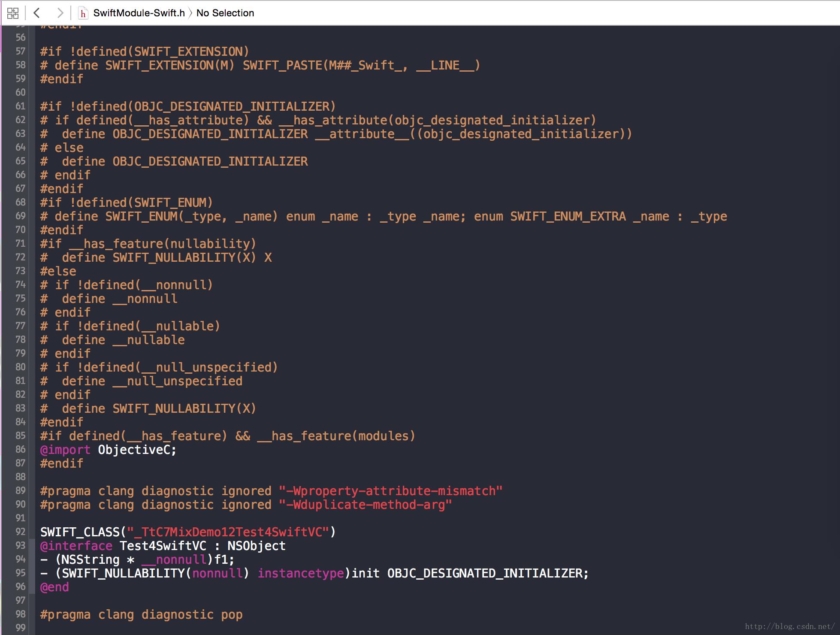Click '# if !defined(__nonnull)' line
Viewport: 840px width, 635px height.
tap(127, 285)
